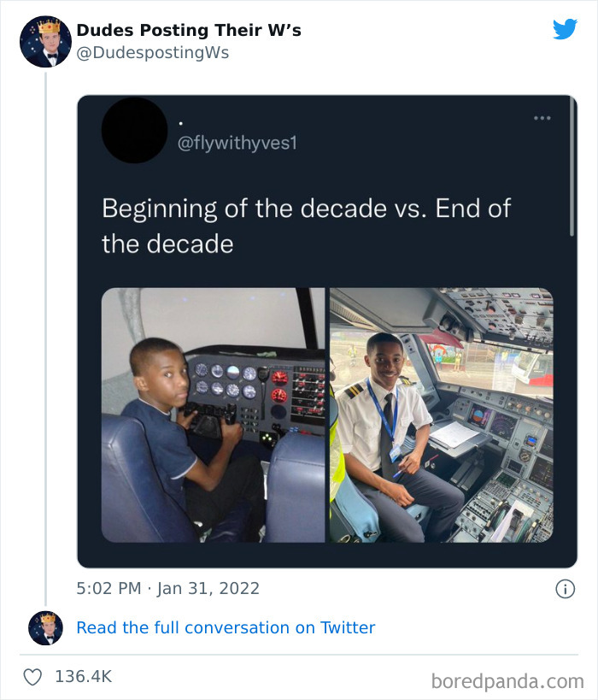The height and width of the screenshot is (700, 598).
Task: Click the 136.4K likes count
Action: (x=83, y=676)
